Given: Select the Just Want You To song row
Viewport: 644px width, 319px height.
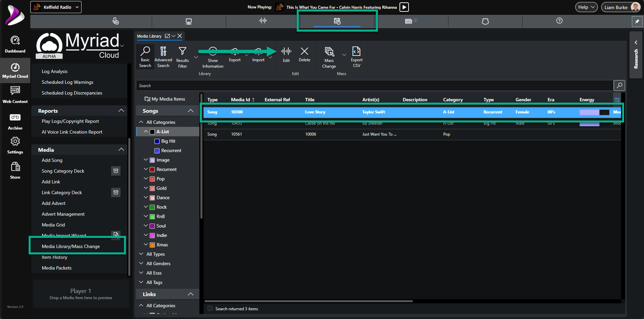Looking at the screenshot, I should pyautogui.click(x=412, y=134).
